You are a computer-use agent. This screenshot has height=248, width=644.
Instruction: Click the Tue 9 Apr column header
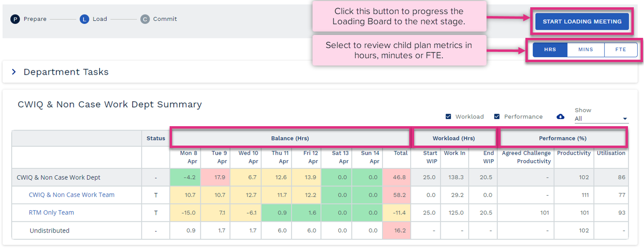[215, 157]
